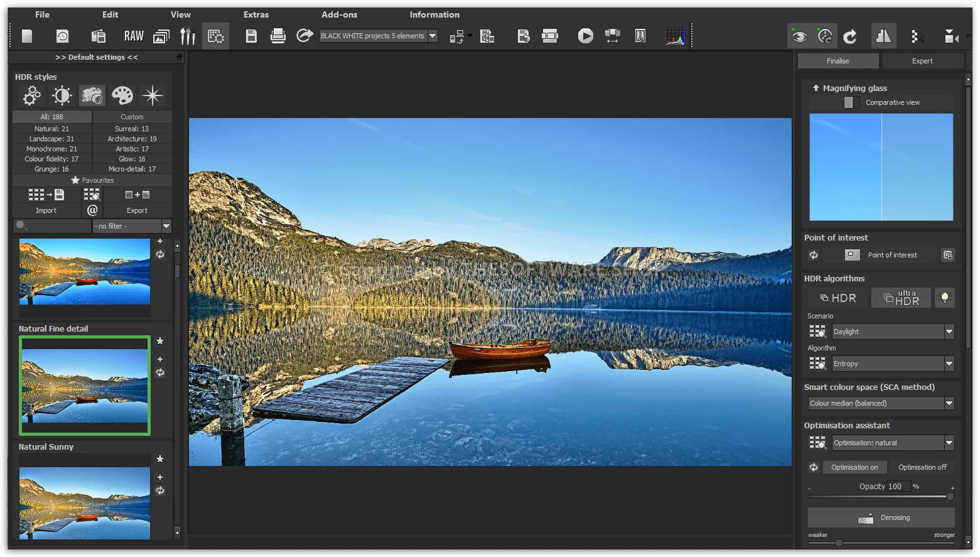980x557 pixels.
Task: Select the Natural Sunny preset thumbnail
Action: 85,502
